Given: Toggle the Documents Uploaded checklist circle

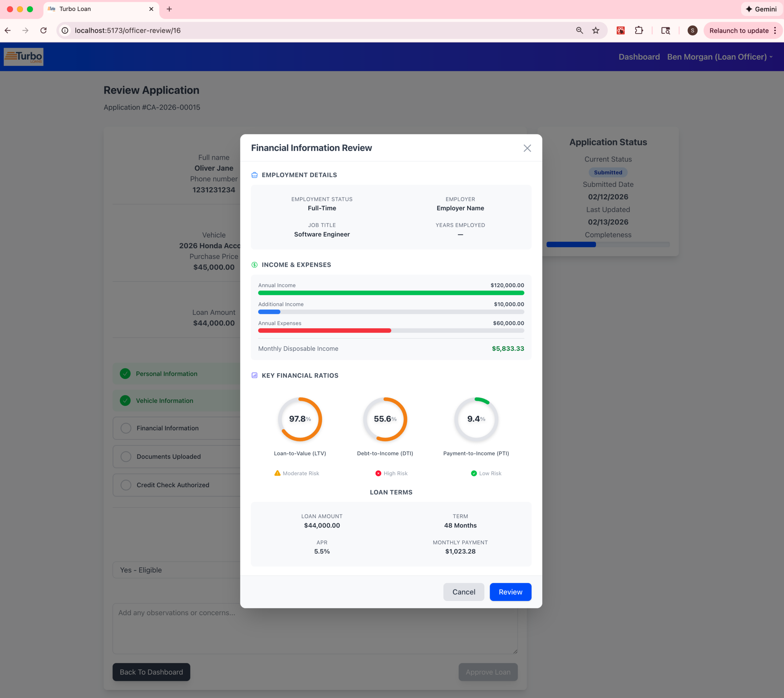Looking at the screenshot, I should point(126,456).
